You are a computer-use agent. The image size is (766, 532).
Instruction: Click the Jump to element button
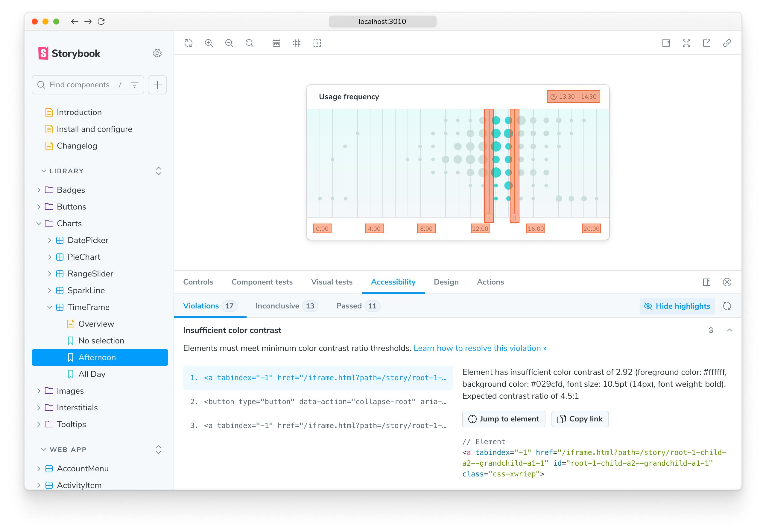(x=504, y=419)
